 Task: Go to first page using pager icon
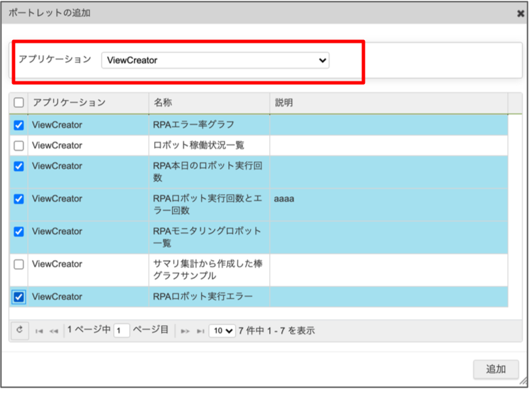click(39, 331)
